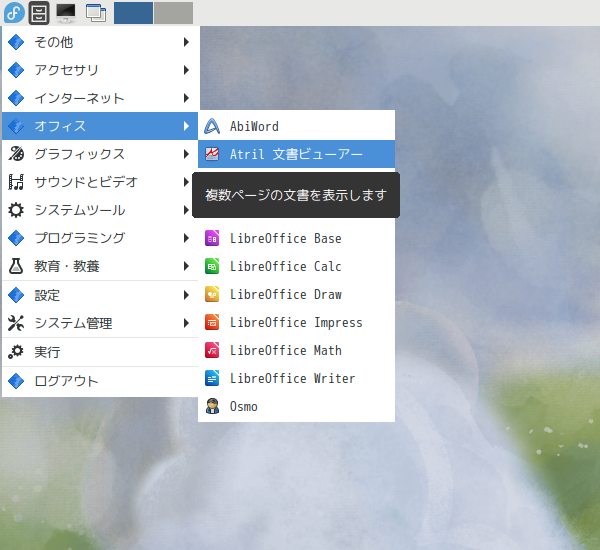
Task: Expand the オフィス submenu arrow
Action: (186, 126)
